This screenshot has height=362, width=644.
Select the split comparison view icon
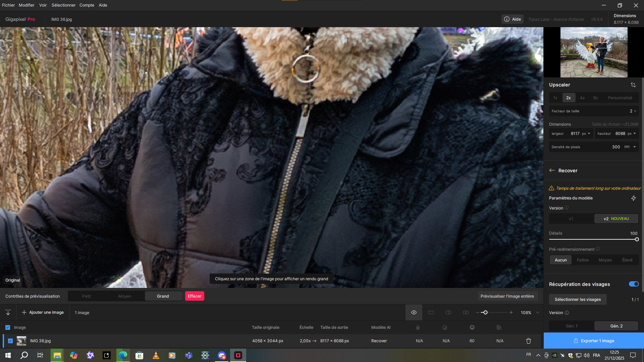pos(448,312)
